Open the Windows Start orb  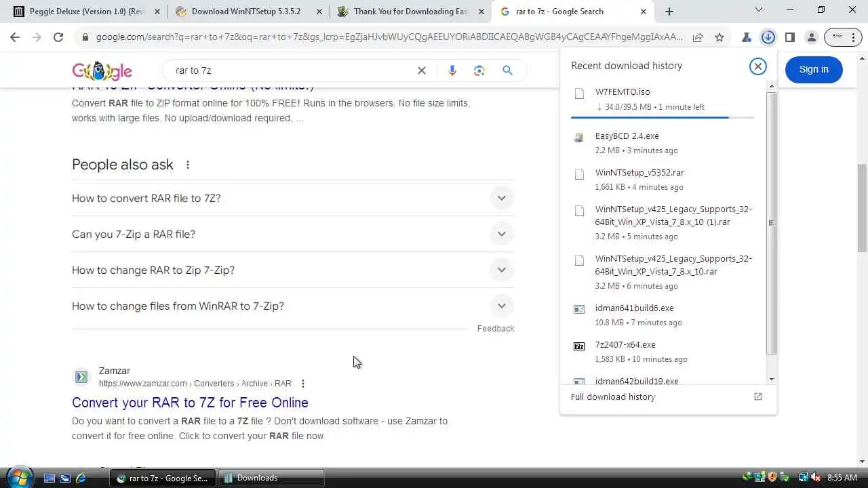[x=19, y=477]
